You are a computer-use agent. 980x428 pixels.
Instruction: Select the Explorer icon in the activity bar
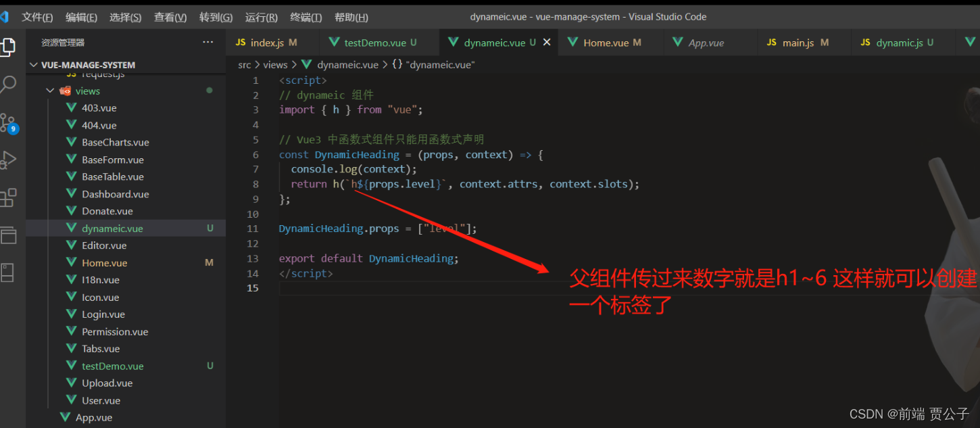pos(9,47)
